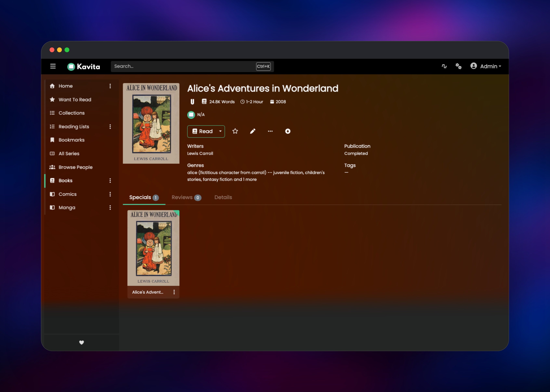Edit series with the pencil icon
The width and height of the screenshot is (550, 392).
(x=253, y=131)
